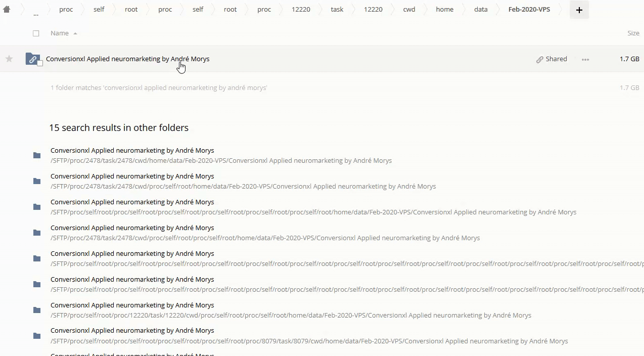Tick the checkbox on the Conversionxl folder row
The image size is (644, 356).
40,64
